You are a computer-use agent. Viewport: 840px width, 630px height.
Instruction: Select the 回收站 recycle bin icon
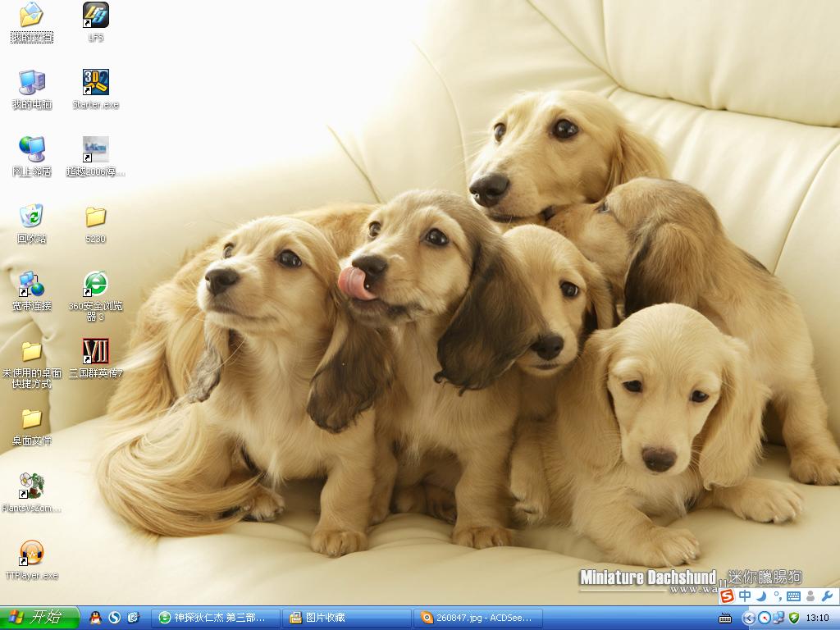point(32,224)
